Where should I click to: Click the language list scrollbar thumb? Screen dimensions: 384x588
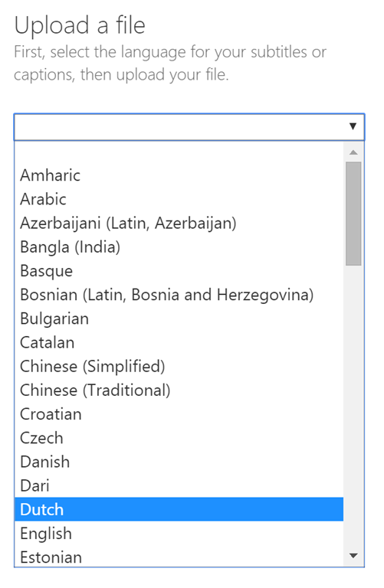coord(353,214)
